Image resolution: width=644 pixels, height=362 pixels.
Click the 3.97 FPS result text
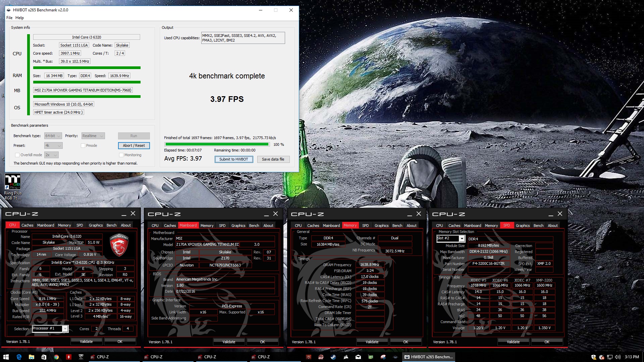pyautogui.click(x=227, y=99)
